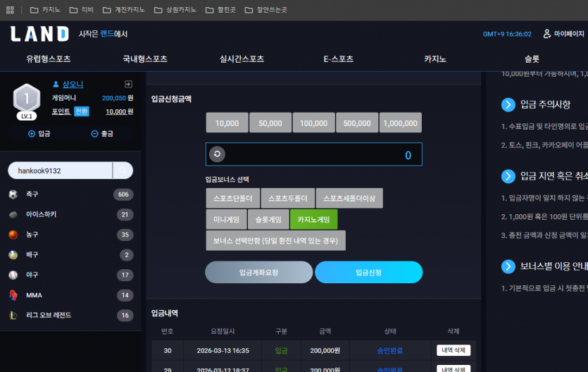
Task: Go to the 실시간스포츠 menu
Action: pos(242,59)
